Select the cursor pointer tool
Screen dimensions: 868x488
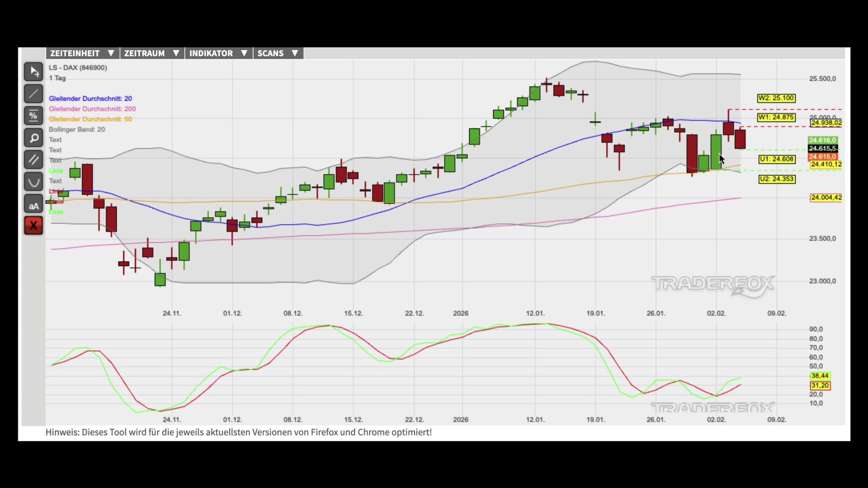pos(33,72)
